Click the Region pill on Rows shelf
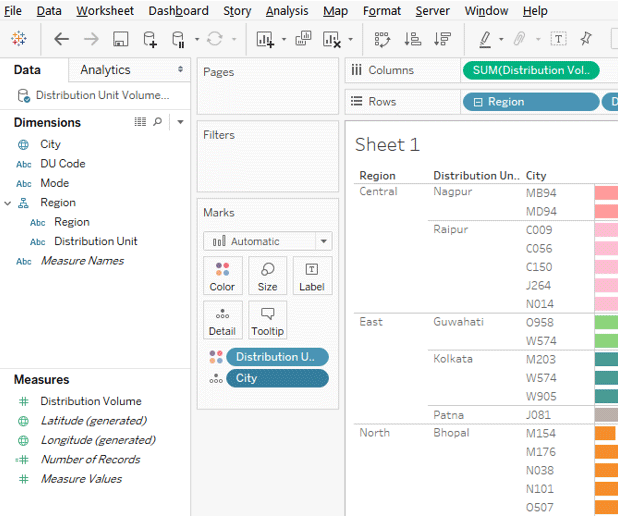This screenshot has height=516, width=618. [x=531, y=102]
